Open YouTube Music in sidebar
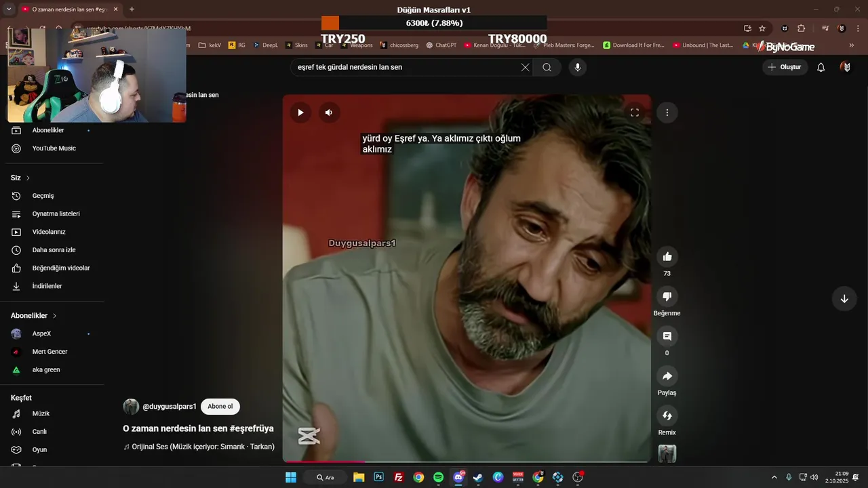868x488 pixels. pyautogui.click(x=54, y=148)
